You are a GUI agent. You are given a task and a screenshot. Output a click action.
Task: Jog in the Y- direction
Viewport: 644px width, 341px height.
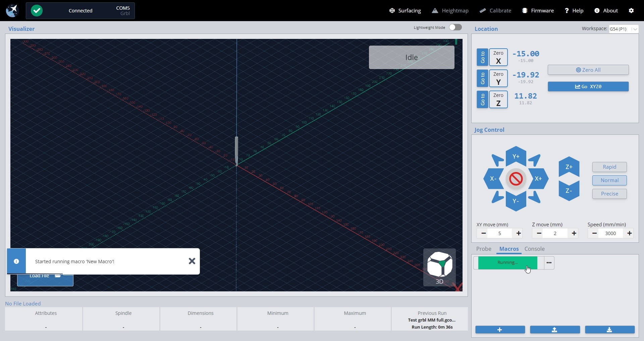pyautogui.click(x=516, y=201)
